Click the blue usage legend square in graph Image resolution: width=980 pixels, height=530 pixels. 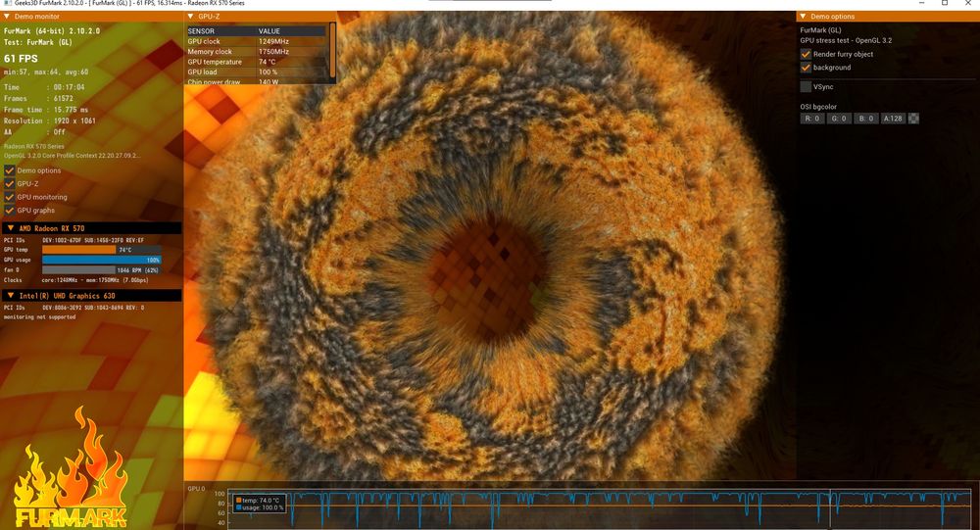239,507
